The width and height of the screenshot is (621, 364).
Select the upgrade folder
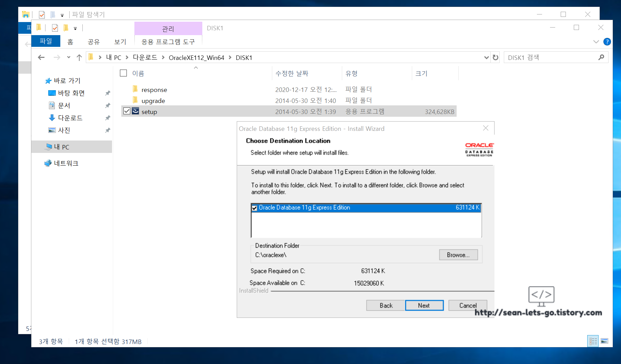(x=153, y=101)
